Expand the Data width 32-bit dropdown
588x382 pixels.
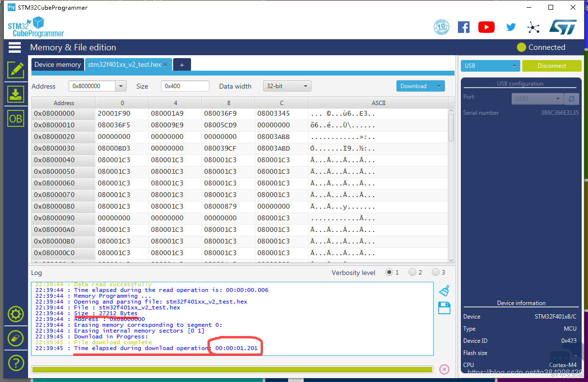[287, 86]
